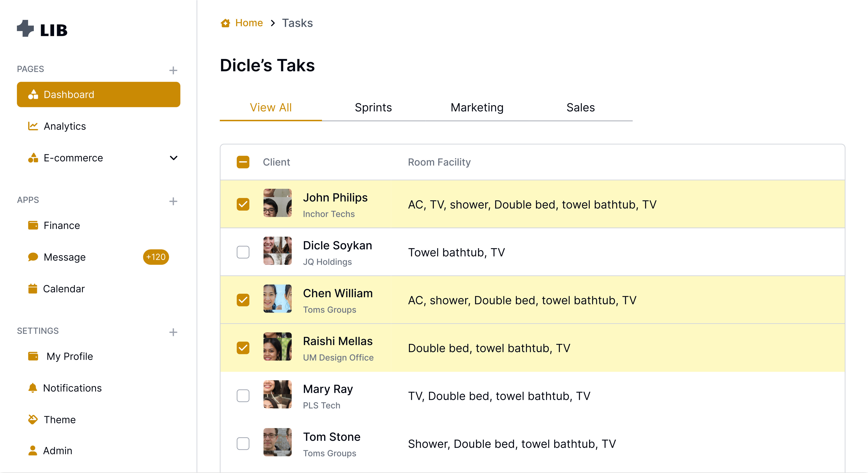This screenshot has width=868, height=473.
Task: Check Tom Stone row checkbox
Action: [x=243, y=444]
